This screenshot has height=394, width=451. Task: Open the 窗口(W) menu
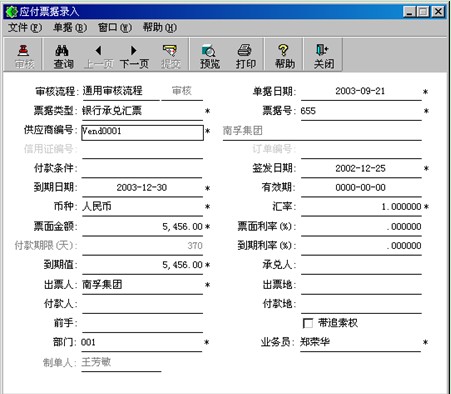[115, 28]
